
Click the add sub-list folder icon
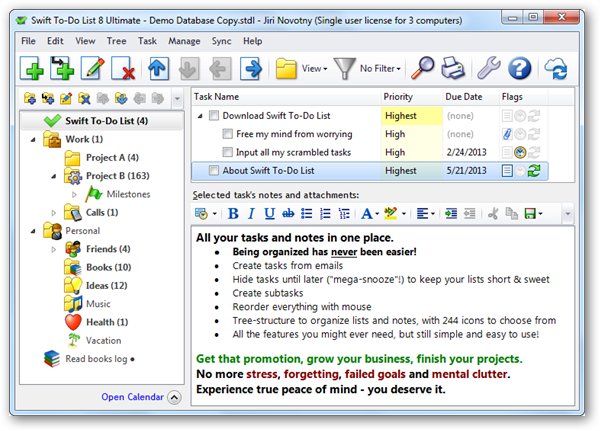[48, 98]
